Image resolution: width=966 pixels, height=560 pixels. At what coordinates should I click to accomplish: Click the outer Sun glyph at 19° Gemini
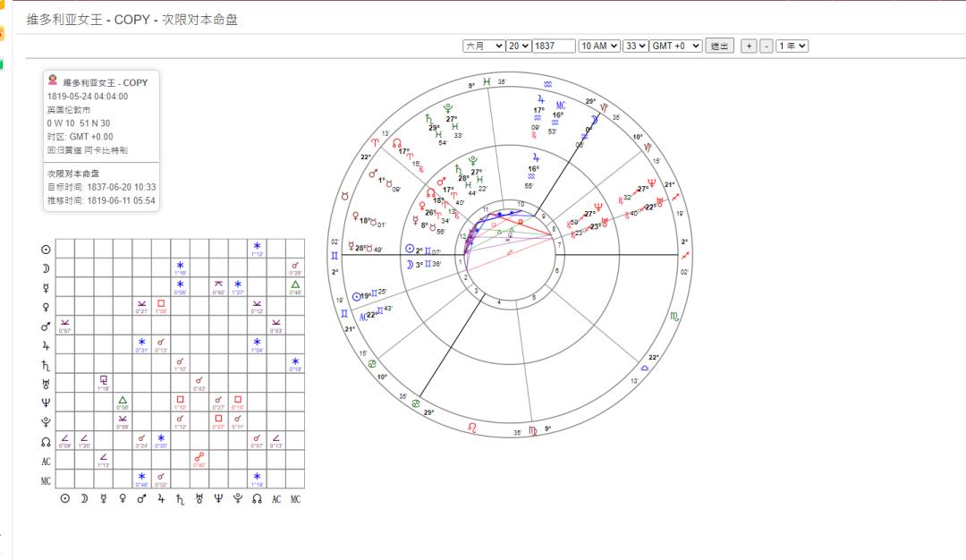tap(356, 296)
